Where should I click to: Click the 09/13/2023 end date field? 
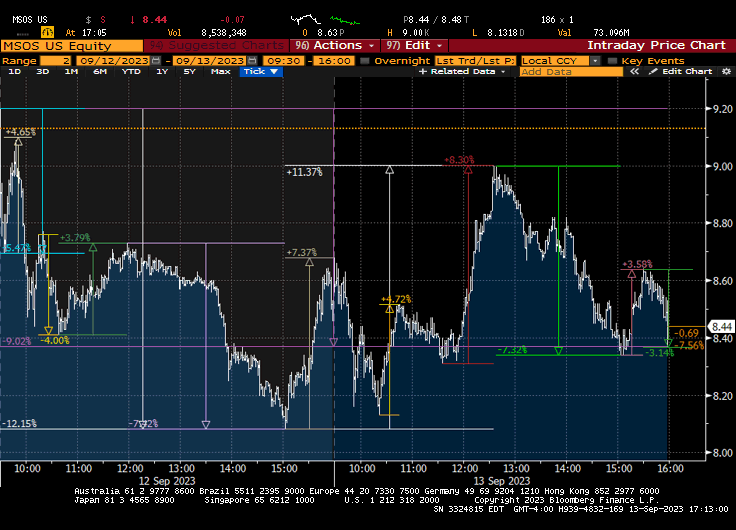coord(209,61)
